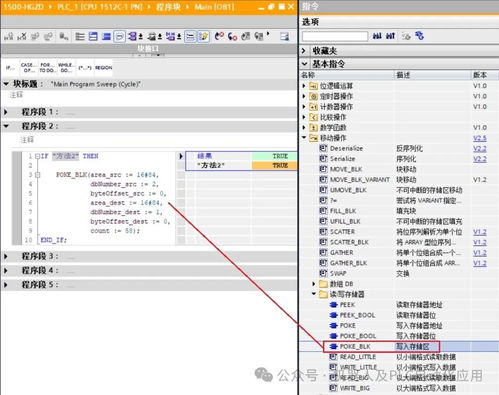
Task: Click the orange TRUE value cell for 方法2
Action: point(274,165)
